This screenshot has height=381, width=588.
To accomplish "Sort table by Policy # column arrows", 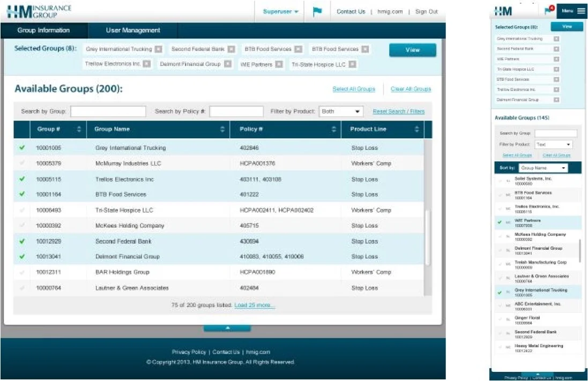I will [334, 129].
